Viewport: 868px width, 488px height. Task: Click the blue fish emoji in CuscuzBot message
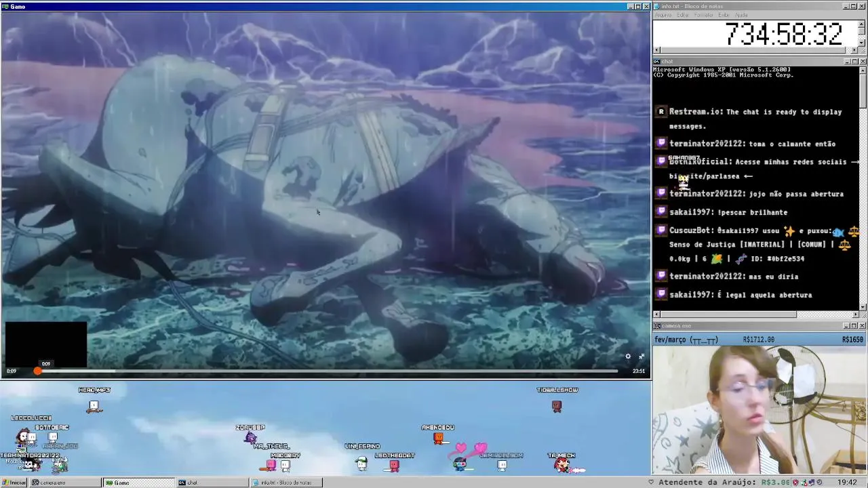point(838,232)
